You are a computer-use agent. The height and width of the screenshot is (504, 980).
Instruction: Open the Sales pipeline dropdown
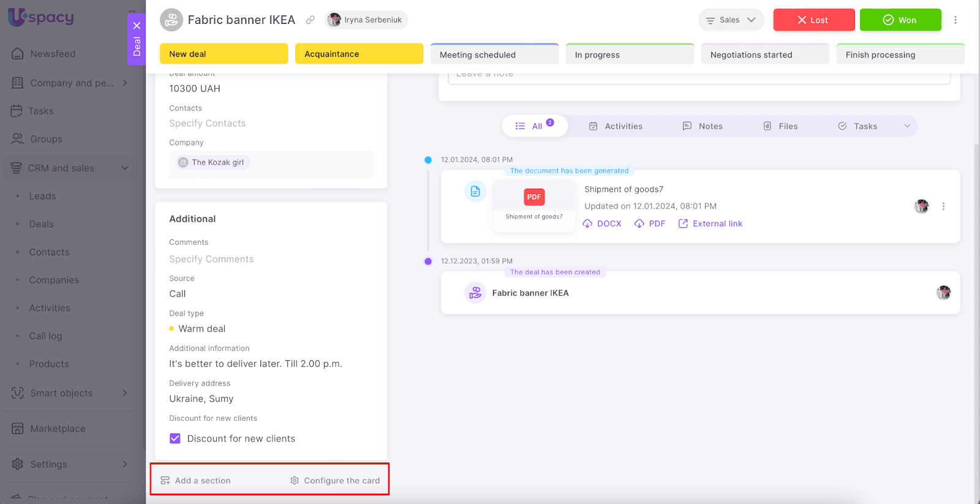(731, 20)
